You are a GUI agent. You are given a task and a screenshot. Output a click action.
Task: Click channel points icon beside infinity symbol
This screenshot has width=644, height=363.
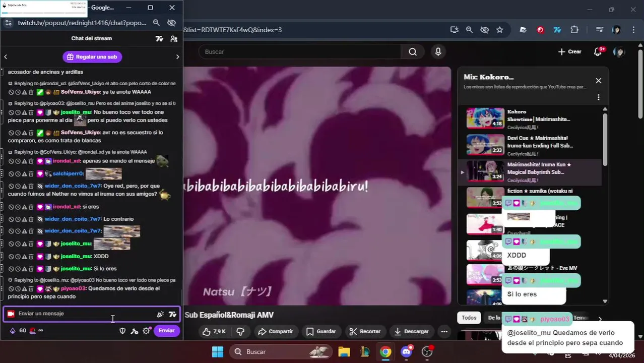point(33,331)
